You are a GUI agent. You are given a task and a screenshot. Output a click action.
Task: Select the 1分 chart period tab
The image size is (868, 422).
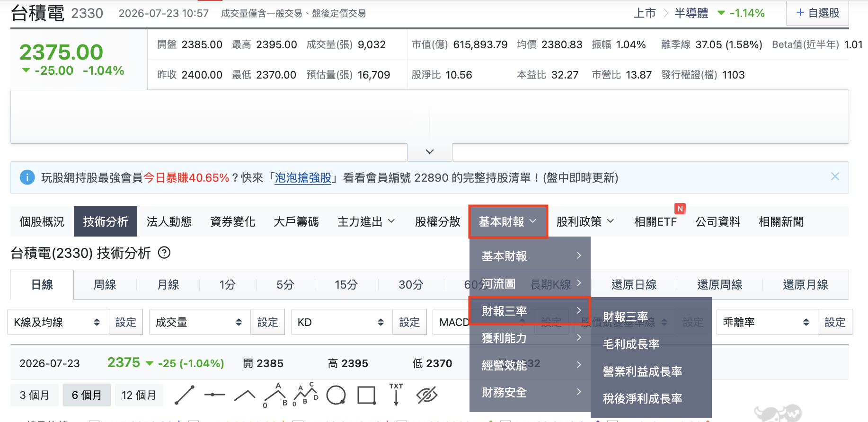228,285
